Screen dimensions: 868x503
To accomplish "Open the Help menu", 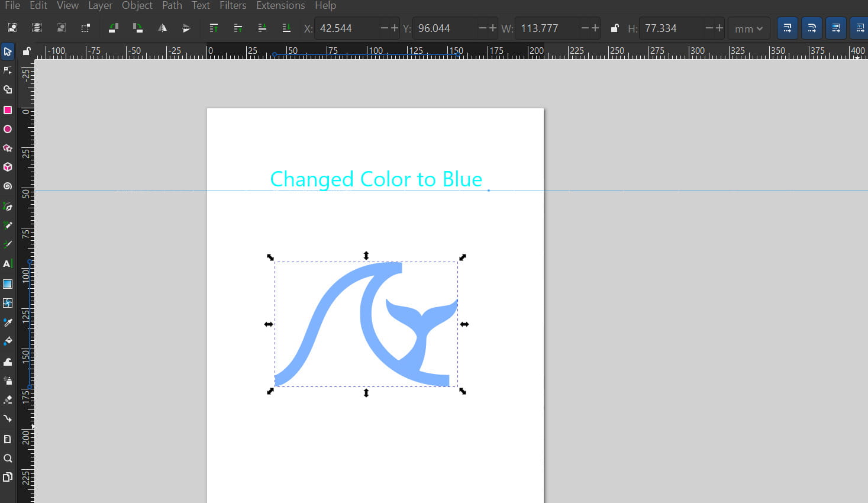I will pyautogui.click(x=325, y=5).
